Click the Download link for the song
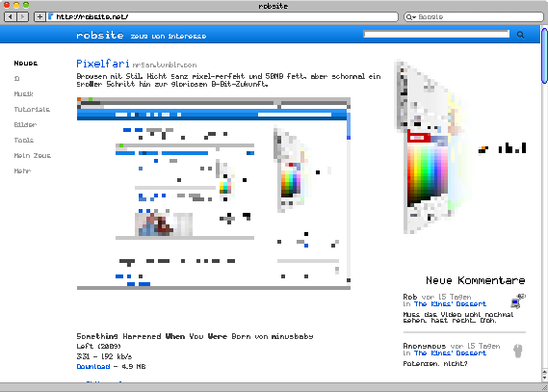The image size is (548, 392). pyautogui.click(x=93, y=367)
